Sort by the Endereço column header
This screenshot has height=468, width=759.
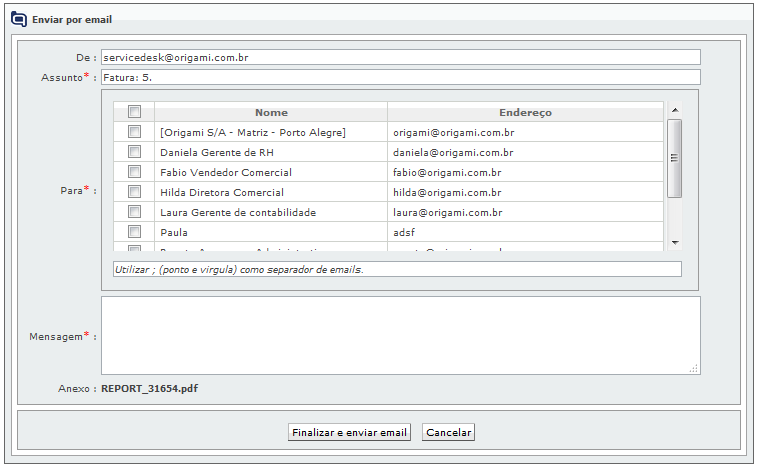click(525, 112)
